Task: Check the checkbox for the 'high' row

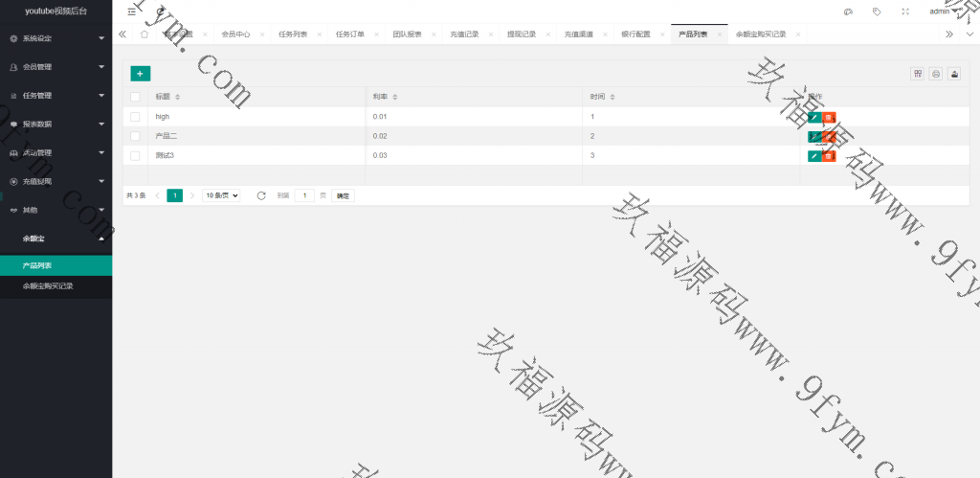Action: point(135,117)
